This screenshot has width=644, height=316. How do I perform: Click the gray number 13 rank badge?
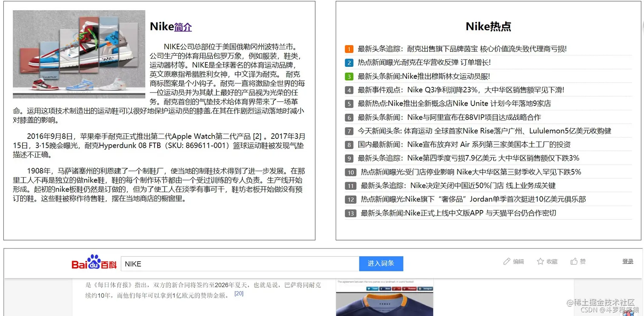tap(350, 213)
